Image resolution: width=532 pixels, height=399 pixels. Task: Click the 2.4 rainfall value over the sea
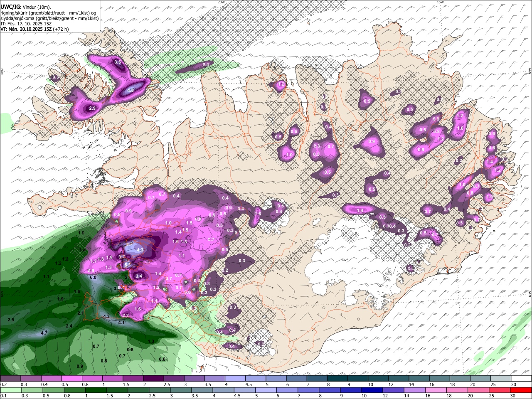pos(69,326)
